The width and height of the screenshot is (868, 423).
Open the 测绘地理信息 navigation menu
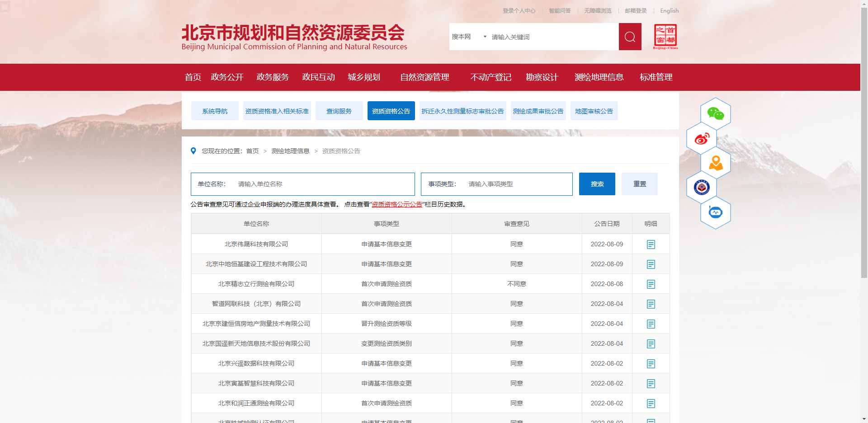599,77
